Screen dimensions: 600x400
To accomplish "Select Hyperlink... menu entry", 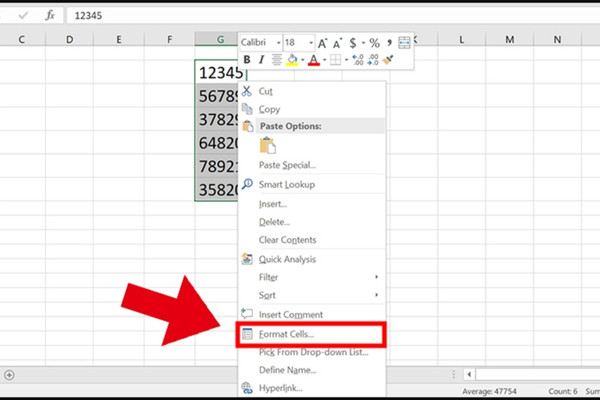I will (312, 388).
